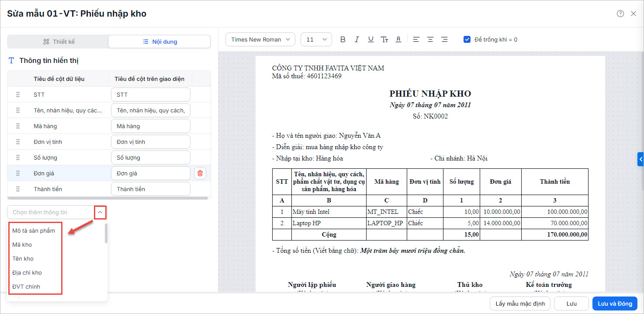The width and height of the screenshot is (644, 314).
Task: Click the drag handle of Số lượng row
Action: (18, 157)
